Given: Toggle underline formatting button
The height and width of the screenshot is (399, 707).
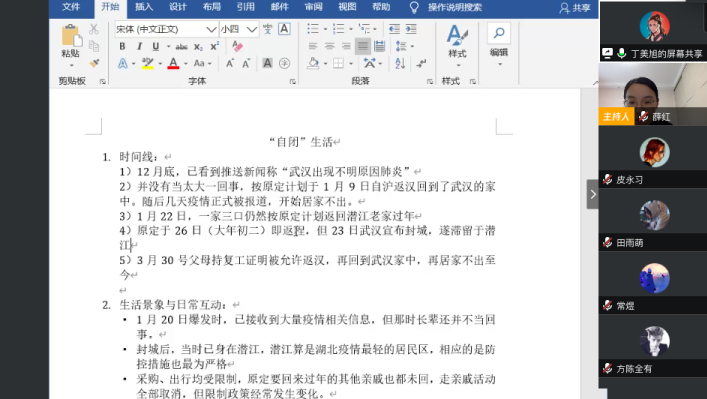Looking at the screenshot, I should point(156,46).
